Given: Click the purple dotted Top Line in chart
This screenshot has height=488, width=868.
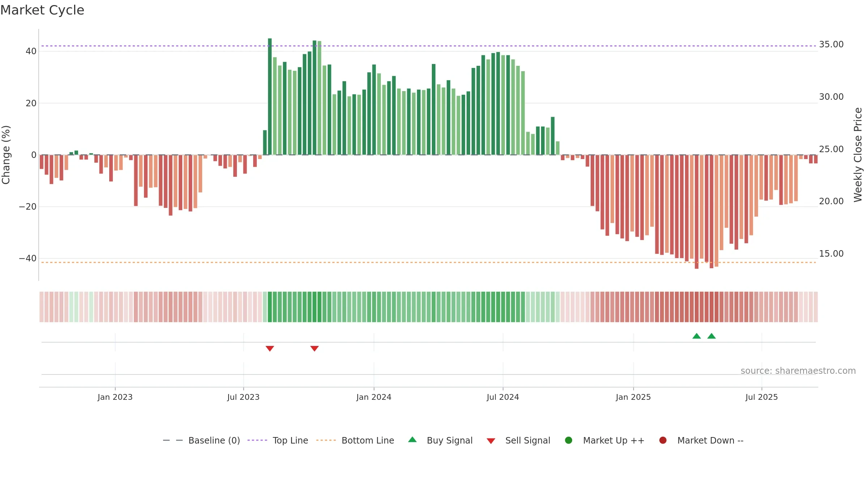Looking at the screenshot, I should coord(429,46).
